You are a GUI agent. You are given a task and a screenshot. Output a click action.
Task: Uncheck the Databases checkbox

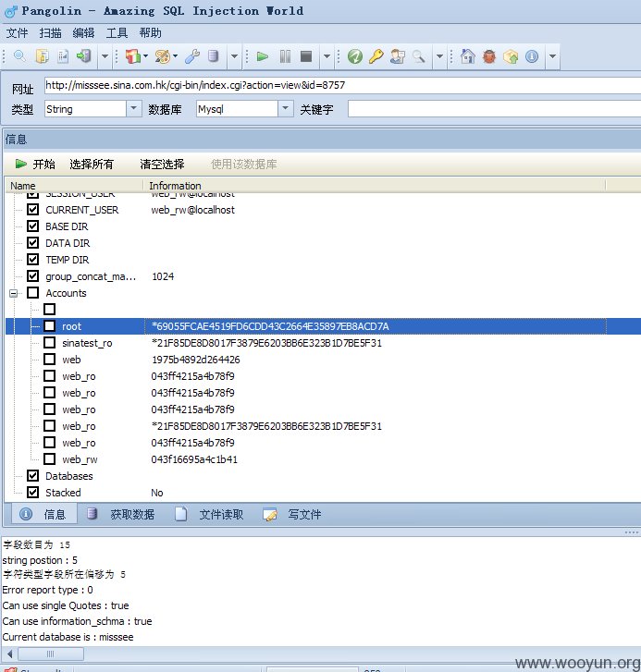[x=32, y=475]
